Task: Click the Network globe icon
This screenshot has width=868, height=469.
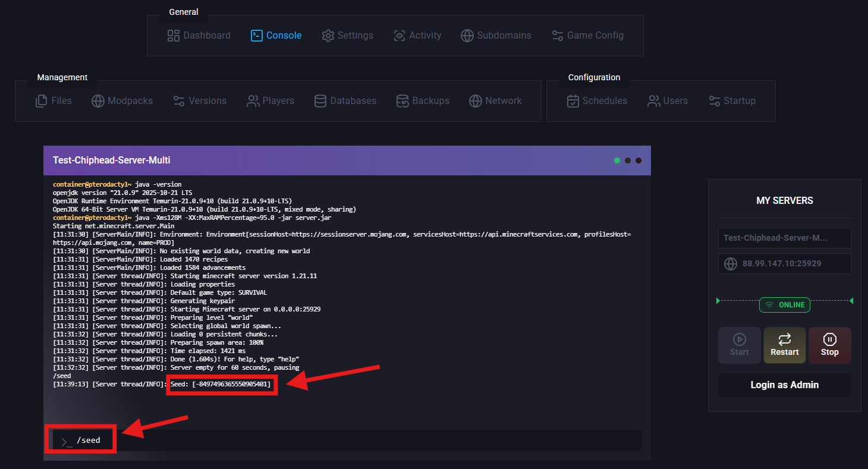Action: click(x=475, y=101)
